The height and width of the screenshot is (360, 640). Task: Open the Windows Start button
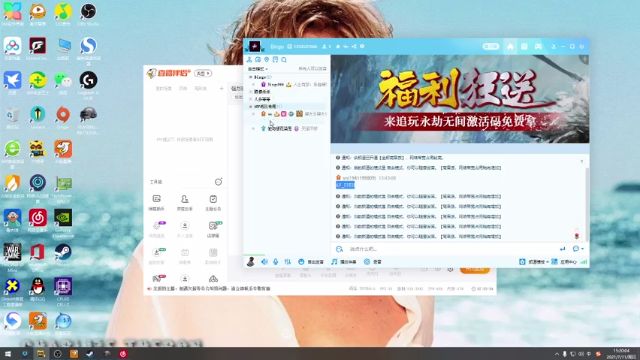click(8, 354)
